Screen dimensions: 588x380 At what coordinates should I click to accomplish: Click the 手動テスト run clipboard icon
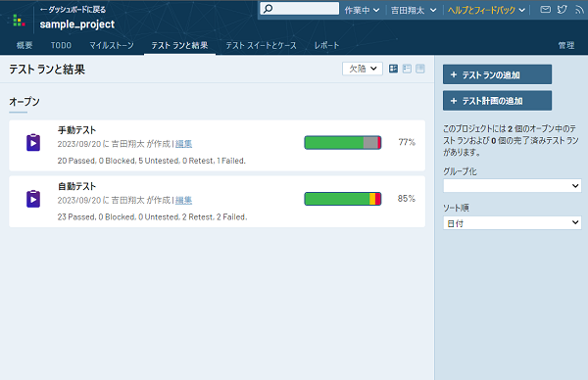pos(33,142)
